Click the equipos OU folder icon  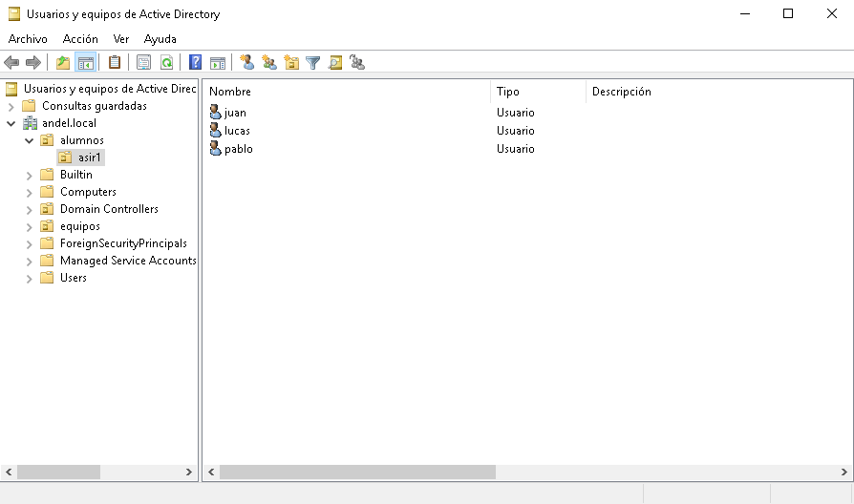(x=48, y=226)
